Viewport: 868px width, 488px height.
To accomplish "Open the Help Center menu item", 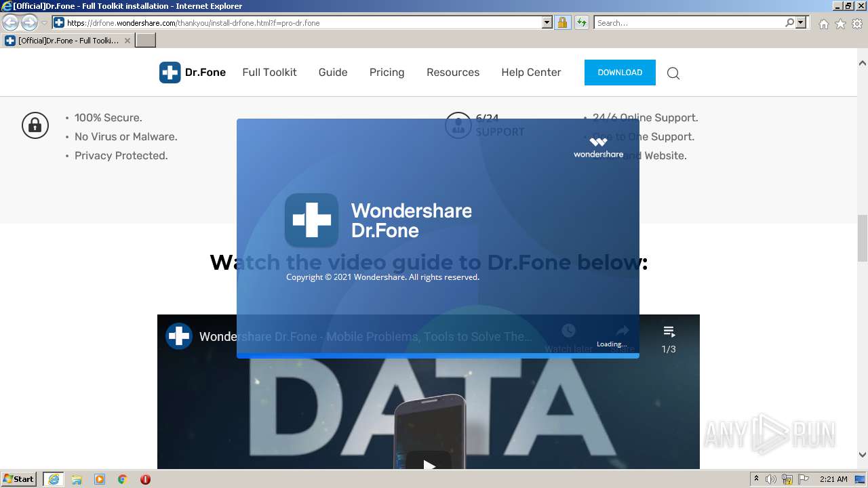I will (x=531, y=73).
